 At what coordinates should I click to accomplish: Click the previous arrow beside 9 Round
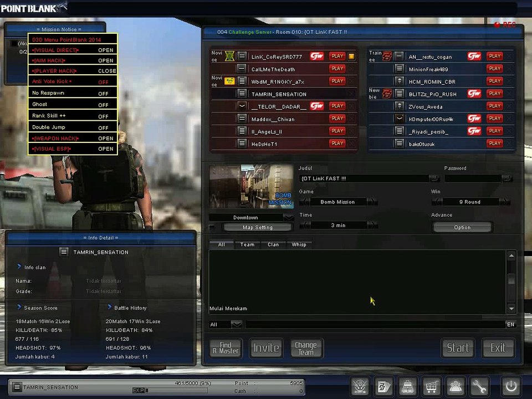437,202
